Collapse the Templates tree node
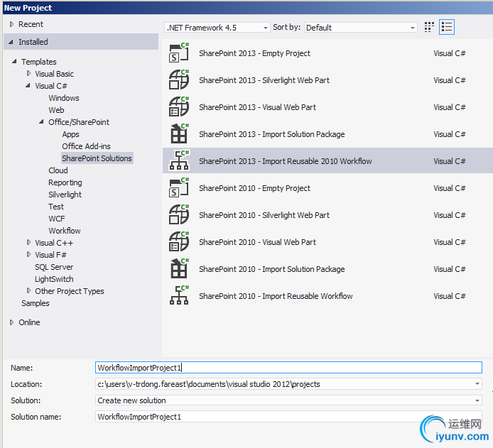Image resolution: width=493 pixels, height=448 pixels. pyautogui.click(x=14, y=62)
